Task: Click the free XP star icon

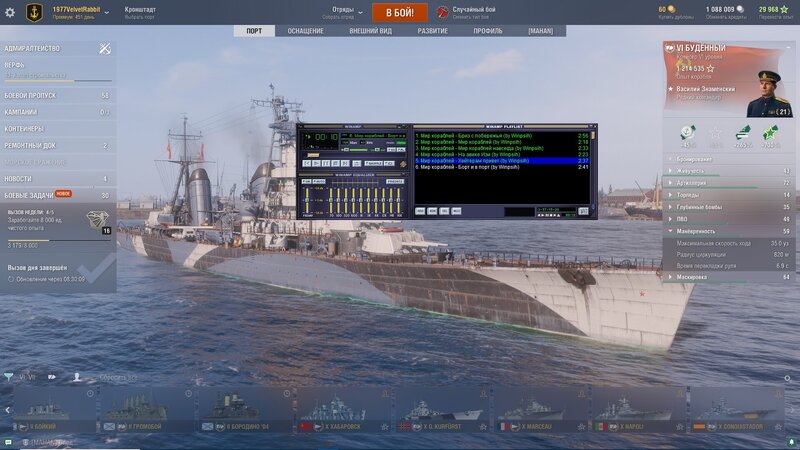Action: tap(784, 9)
